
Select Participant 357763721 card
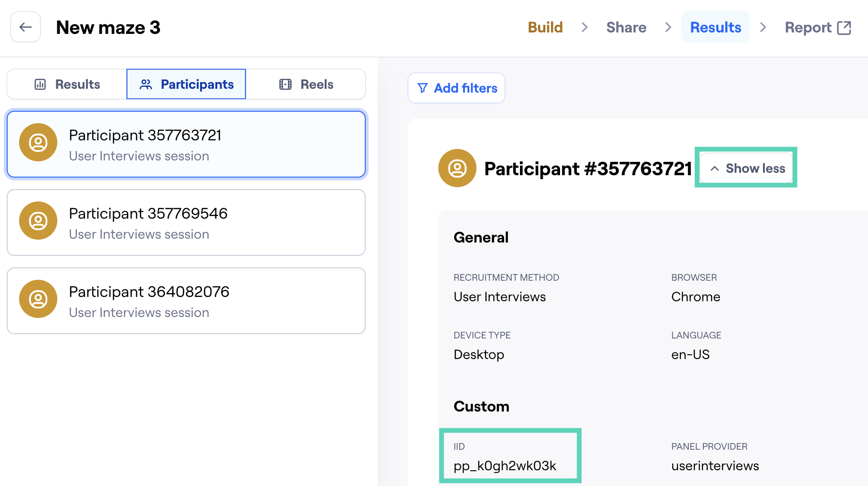coord(186,144)
